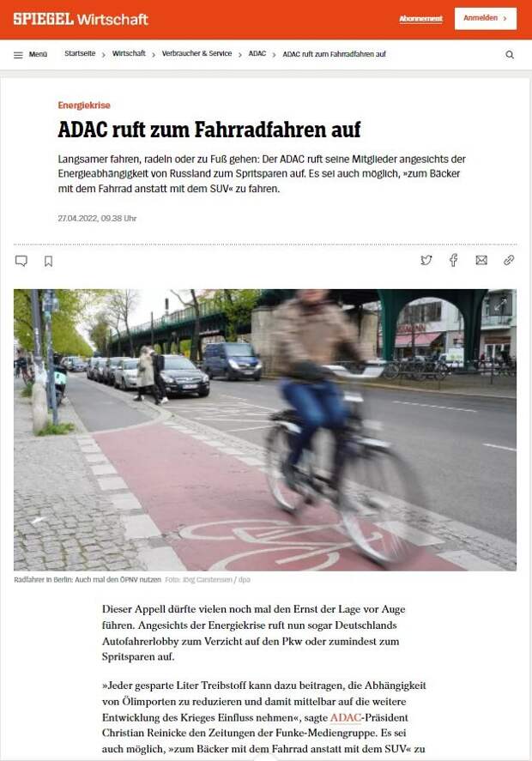The image size is (532, 761).
Task: Open the comments speech bubble icon
Action: coord(21,261)
